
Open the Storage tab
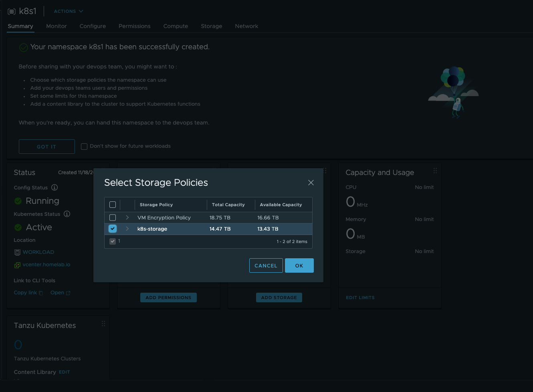[211, 26]
